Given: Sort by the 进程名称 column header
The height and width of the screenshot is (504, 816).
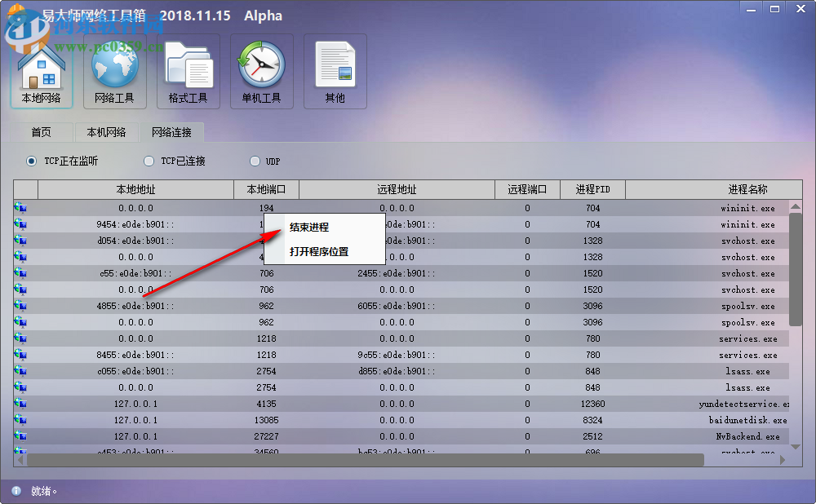Looking at the screenshot, I should click(713, 189).
